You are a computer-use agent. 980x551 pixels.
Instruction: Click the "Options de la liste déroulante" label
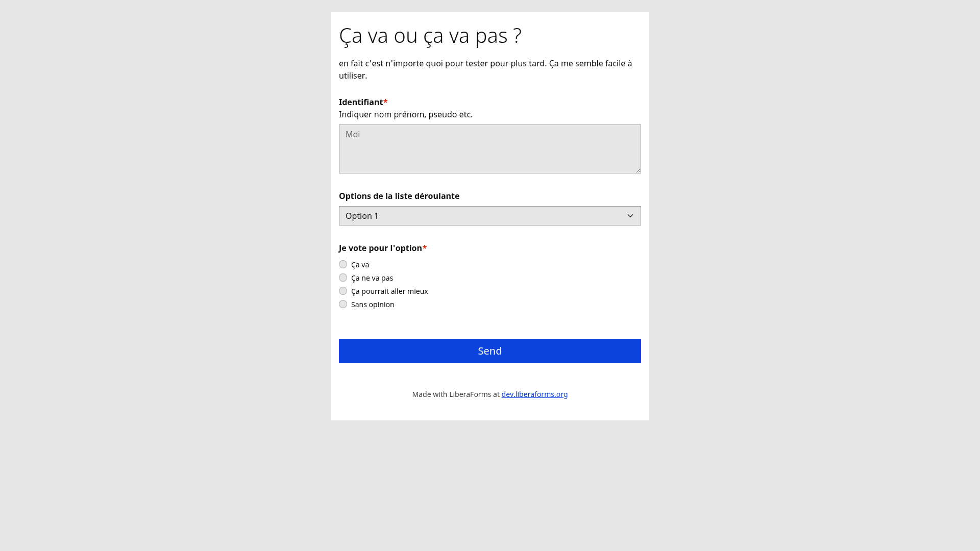[399, 196]
